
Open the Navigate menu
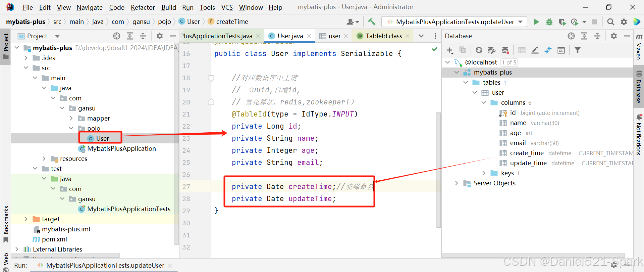[x=90, y=7]
